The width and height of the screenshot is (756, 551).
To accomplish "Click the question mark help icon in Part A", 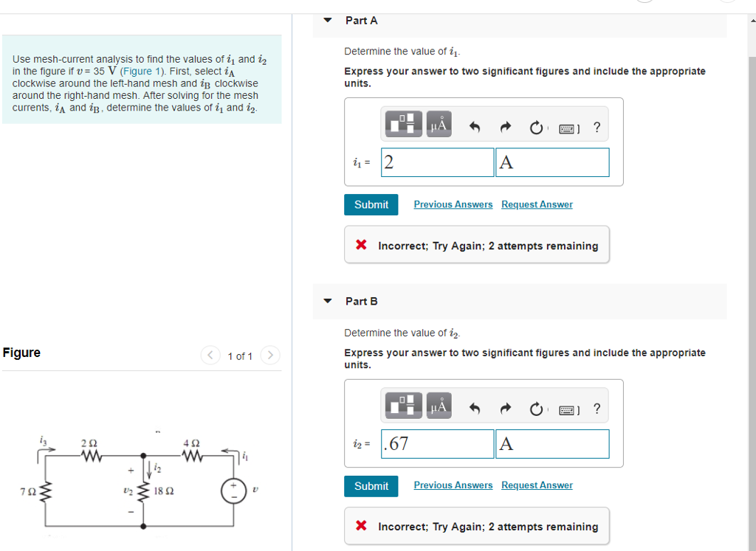I will pyautogui.click(x=597, y=126).
